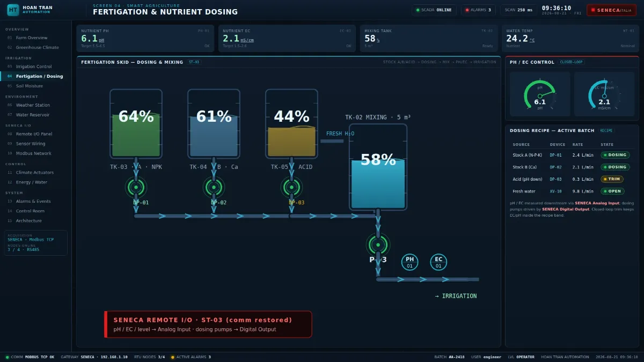This screenshot has width=644, height=362.
Task: Open Climate Actuators in the sidebar
Action: click(x=35, y=173)
